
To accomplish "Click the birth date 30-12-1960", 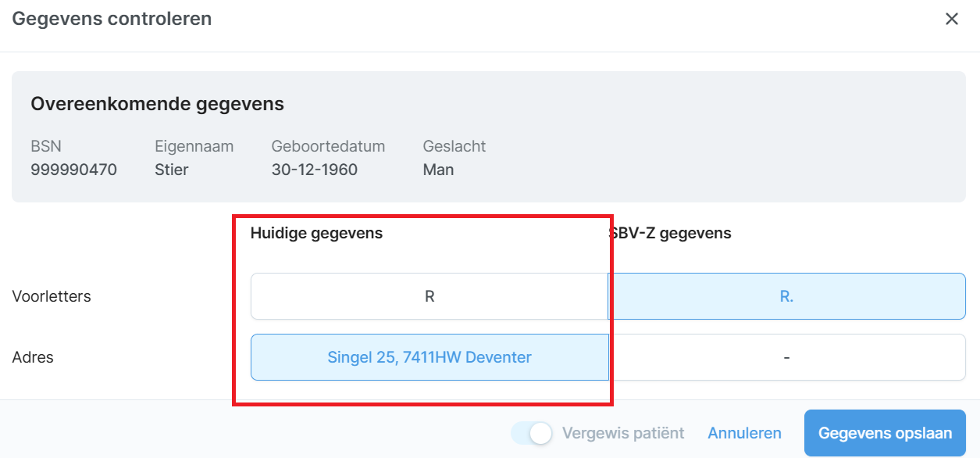I will click(x=314, y=170).
